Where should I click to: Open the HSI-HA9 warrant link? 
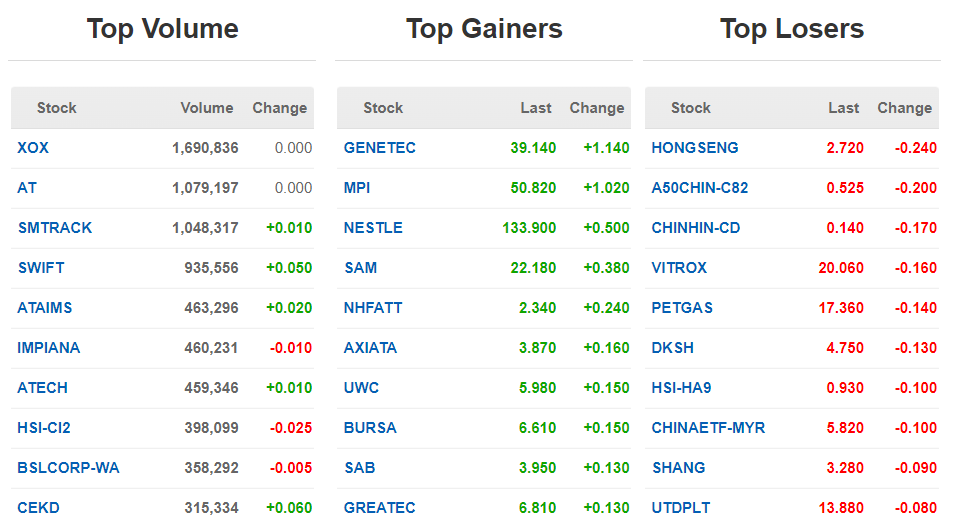tap(681, 388)
